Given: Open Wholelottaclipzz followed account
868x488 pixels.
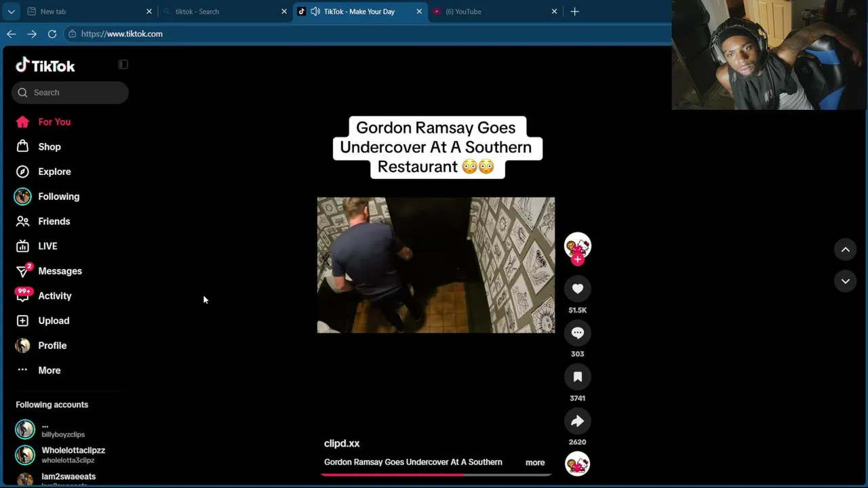Looking at the screenshot, I should tap(60, 455).
